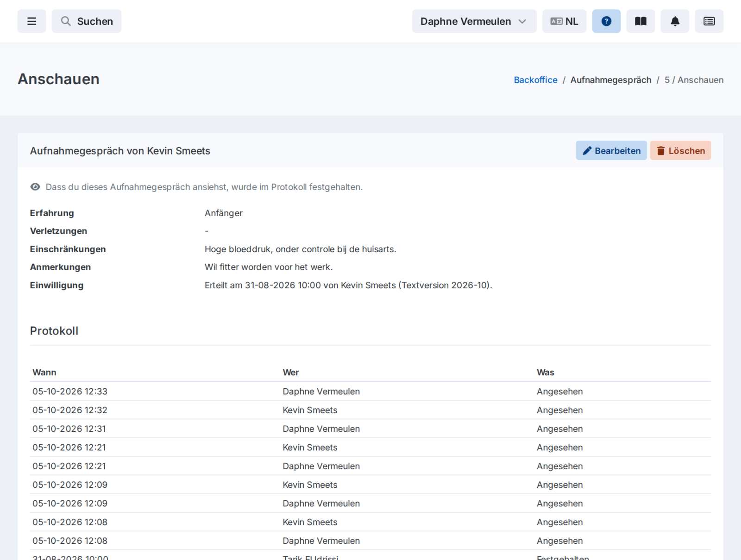The height and width of the screenshot is (560, 741).
Task: Click the magnifying glass search icon
Action: click(66, 21)
